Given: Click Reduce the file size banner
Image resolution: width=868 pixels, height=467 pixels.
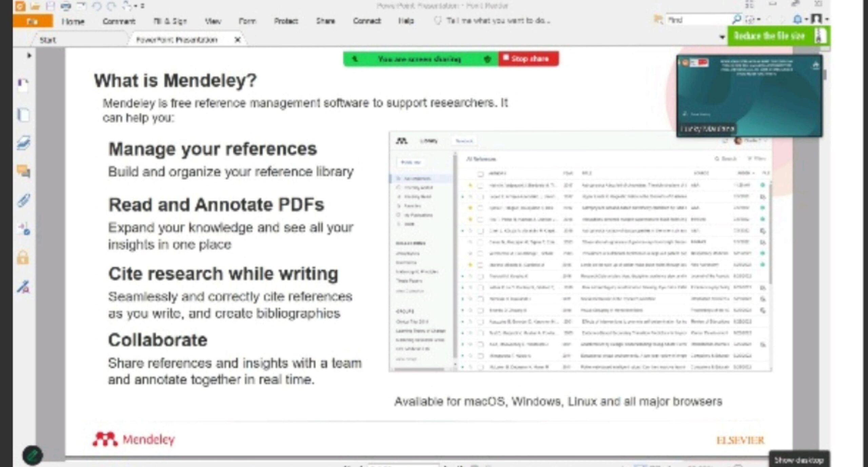Looking at the screenshot, I should pyautogui.click(x=769, y=36).
